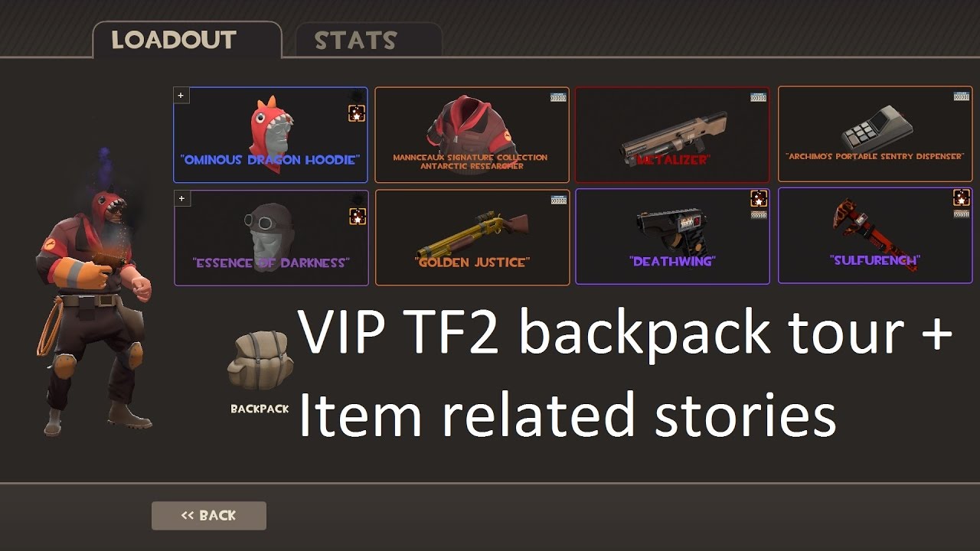Screen dimensions: 980x551
Task: Click unusual effect icon on Essence of Darkness
Action: click(358, 217)
